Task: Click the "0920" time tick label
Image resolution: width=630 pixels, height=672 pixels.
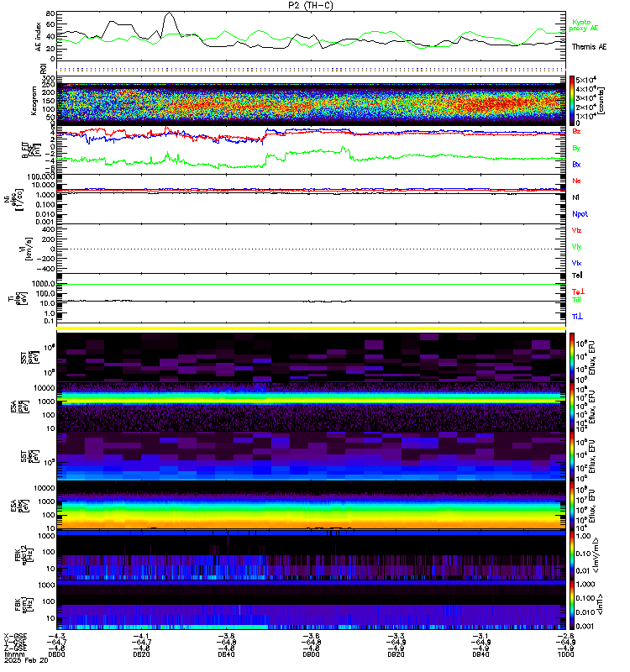Action: [396, 654]
